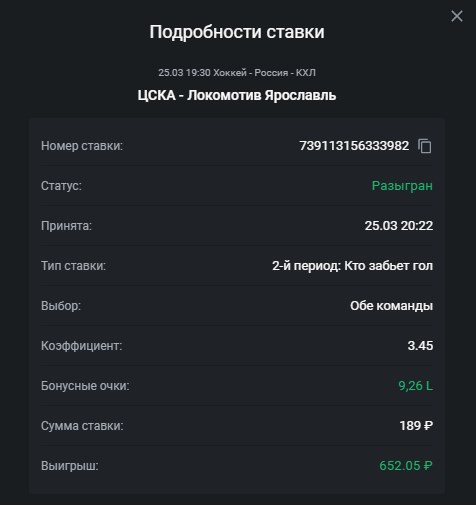Click the Бонусные очки label
The image size is (476, 505).
[85, 386]
